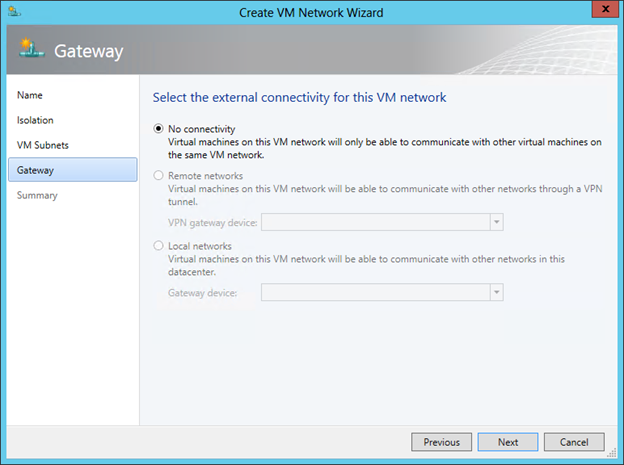
Task: Click the Gateway header network icon
Action: pos(30,49)
